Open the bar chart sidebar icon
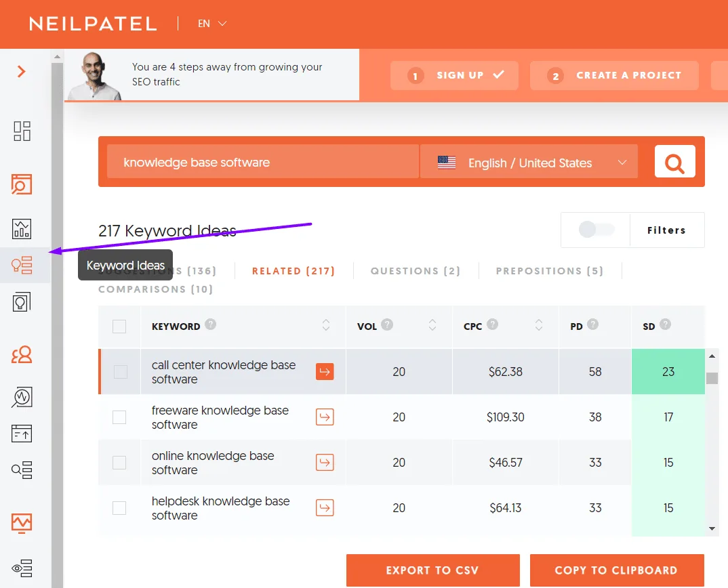Image resolution: width=728 pixels, height=588 pixels. click(x=22, y=229)
